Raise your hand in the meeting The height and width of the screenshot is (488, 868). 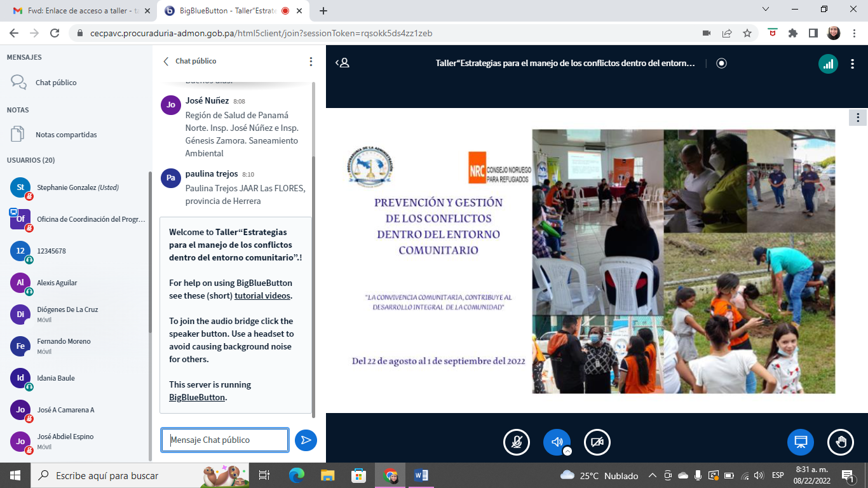[x=841, y=442]
